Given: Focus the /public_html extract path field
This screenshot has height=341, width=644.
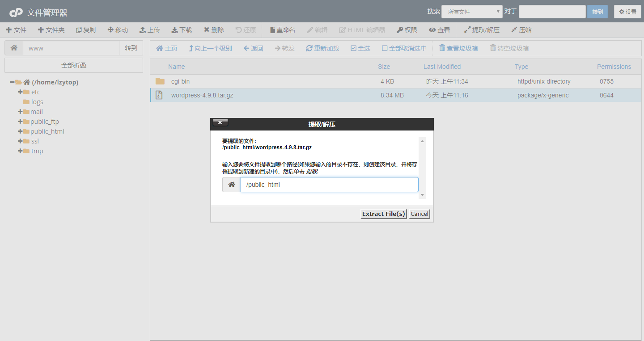Looking at the screenshot, I should point(330,185).
